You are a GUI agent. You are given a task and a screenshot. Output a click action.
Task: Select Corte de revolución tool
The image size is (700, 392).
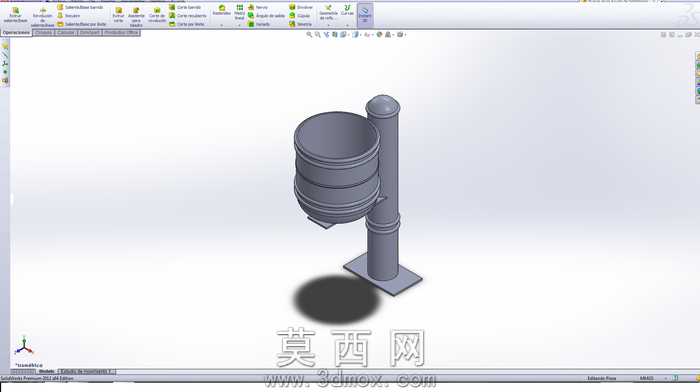pyautogui.click(x=157, y=15)
